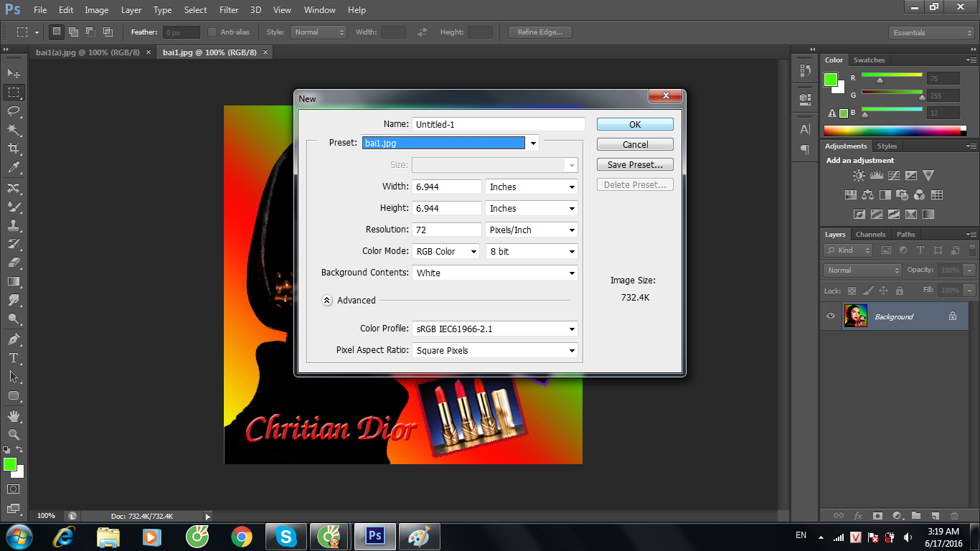The width and height of the screenshot is (980, 551).
Task: Select the Rectangular Marquee tool
Action: (x=14, y=93)
